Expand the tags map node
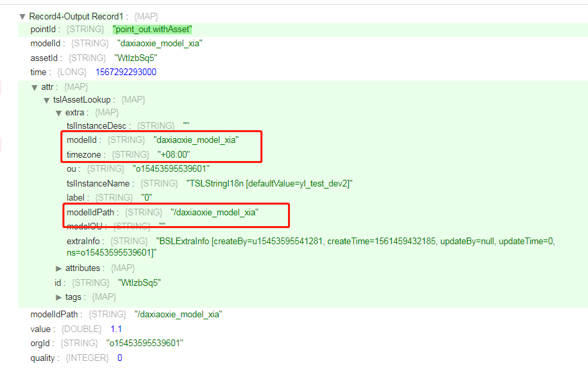 click(x=58, y=297)
